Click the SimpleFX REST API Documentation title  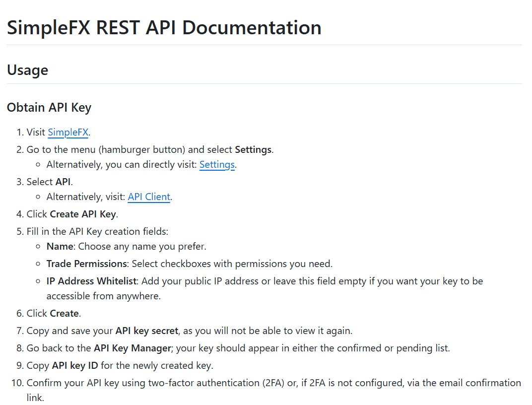(x=164, y=27)
